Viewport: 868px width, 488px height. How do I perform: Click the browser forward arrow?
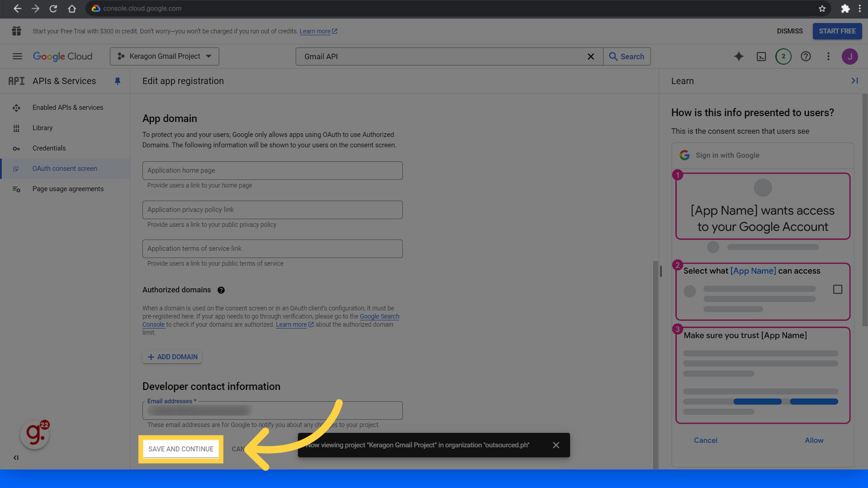tap(35, 8)
